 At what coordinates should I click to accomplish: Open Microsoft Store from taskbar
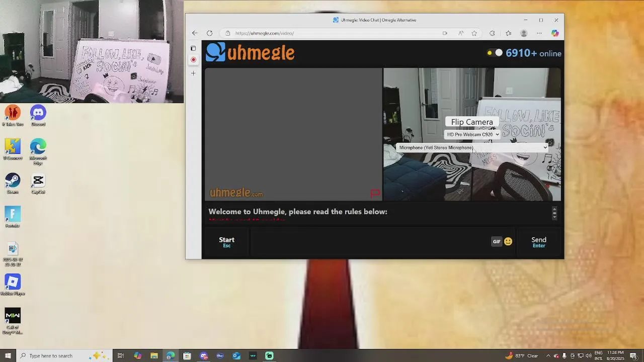(187, 355)
